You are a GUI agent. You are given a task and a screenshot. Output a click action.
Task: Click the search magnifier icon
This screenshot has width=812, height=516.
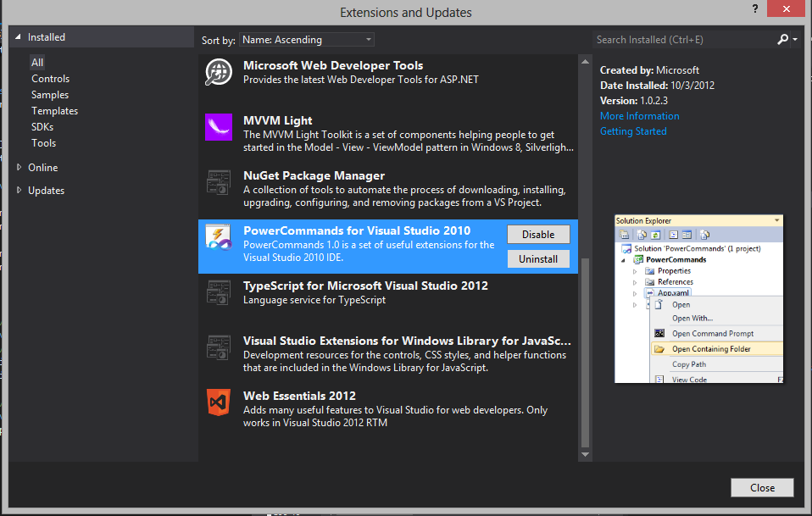782,39
